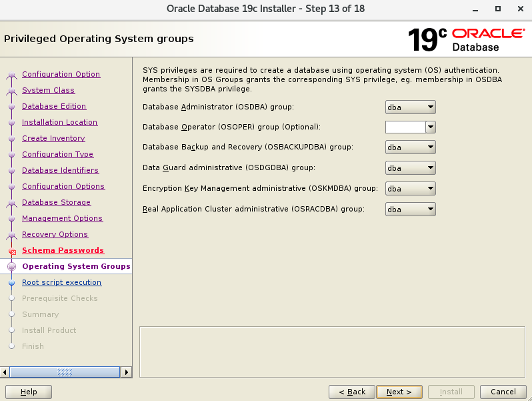
Task: Open the OSDGDBA group dropdown
Action: [x=410, y=168]
